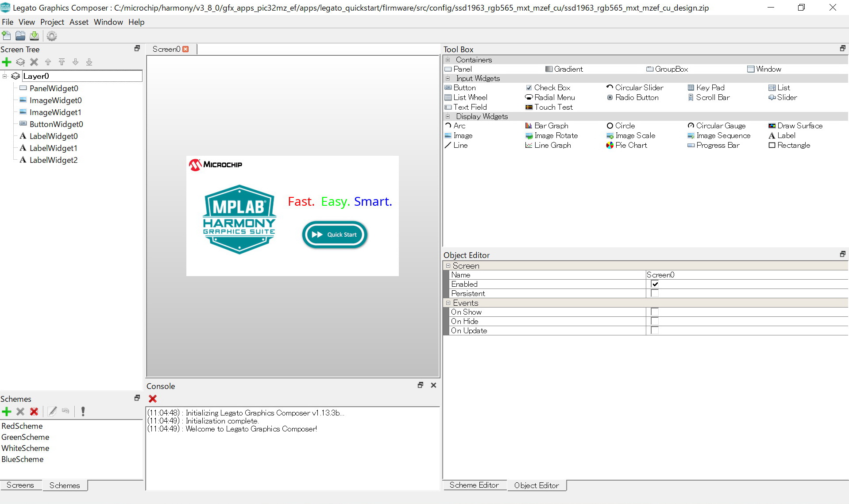The image size is (849, 504).
Task: Switch to the Scheme Editor tab
Action: pos(474,485)
